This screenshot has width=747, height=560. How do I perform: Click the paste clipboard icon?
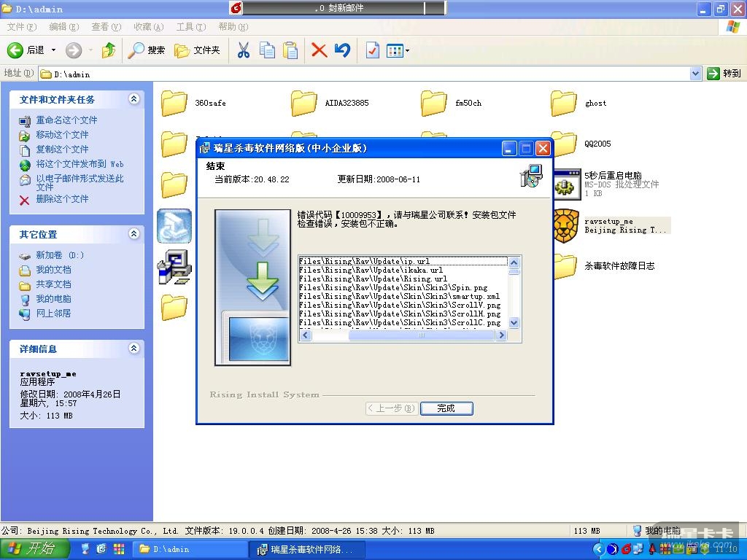point(290,50)
